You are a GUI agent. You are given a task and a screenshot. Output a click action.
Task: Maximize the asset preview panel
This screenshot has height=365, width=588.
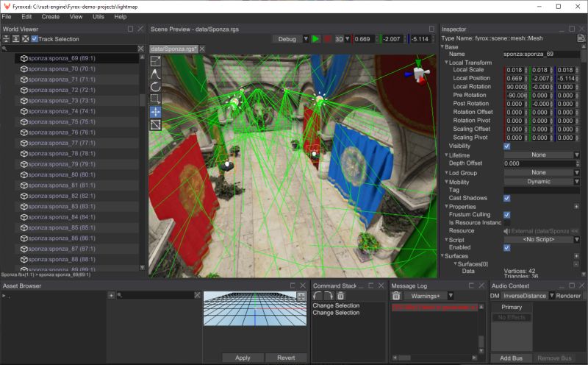(301, 297)
